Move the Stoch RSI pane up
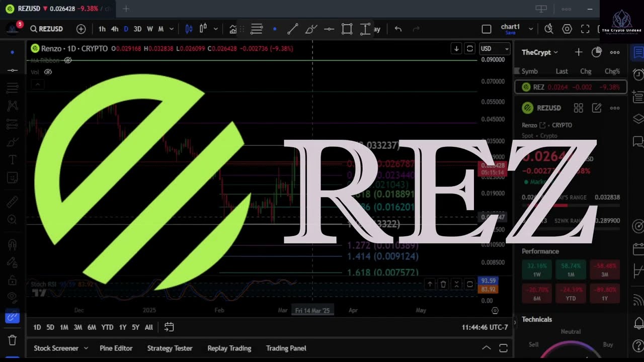The height and width of the screenshot is (362, 644). (430, 285)
